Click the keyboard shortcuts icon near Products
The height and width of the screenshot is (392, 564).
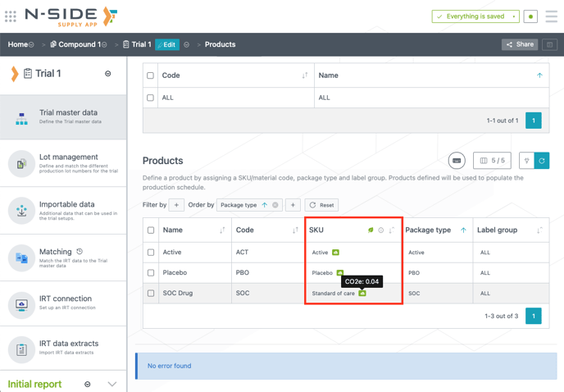point(457,161)
